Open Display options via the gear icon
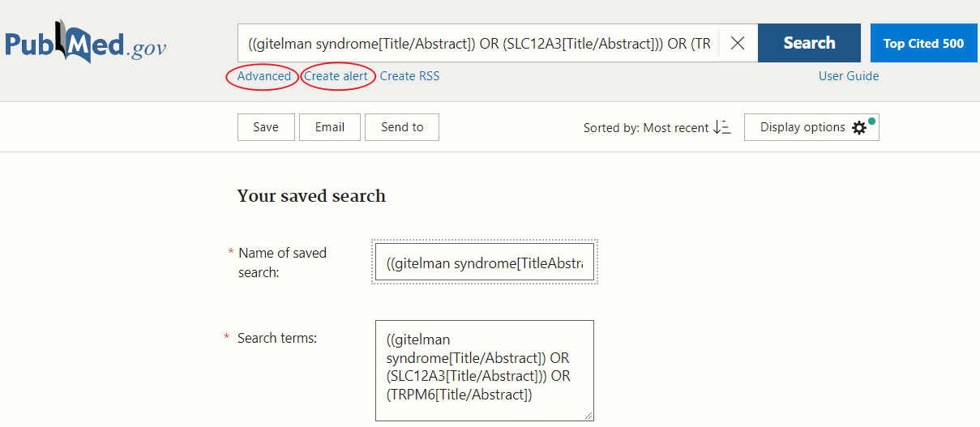This screenshot has height=427, width=980. click(x=859, y=128)
